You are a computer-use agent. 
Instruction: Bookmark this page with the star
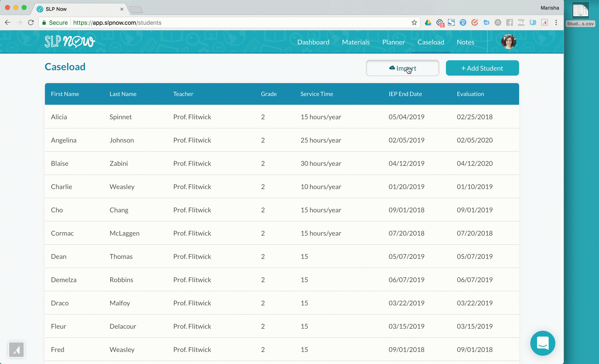pyautogui.click(x=414, y=23)
